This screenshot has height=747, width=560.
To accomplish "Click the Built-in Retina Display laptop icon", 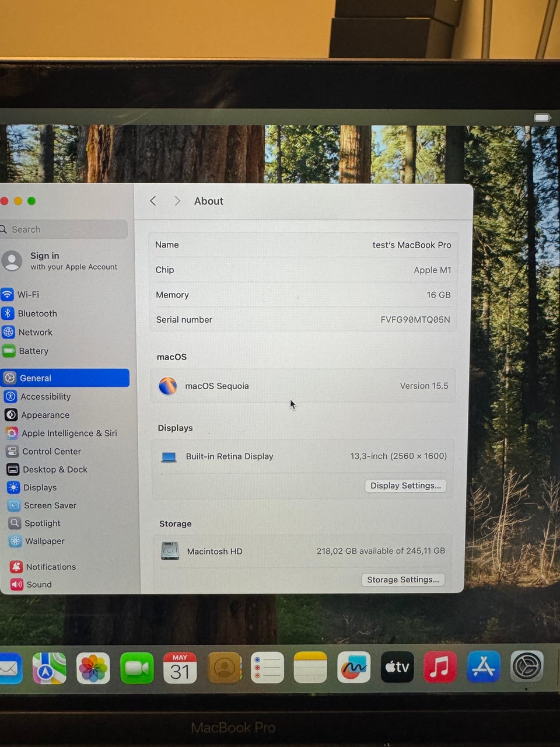I will (169, 457).
